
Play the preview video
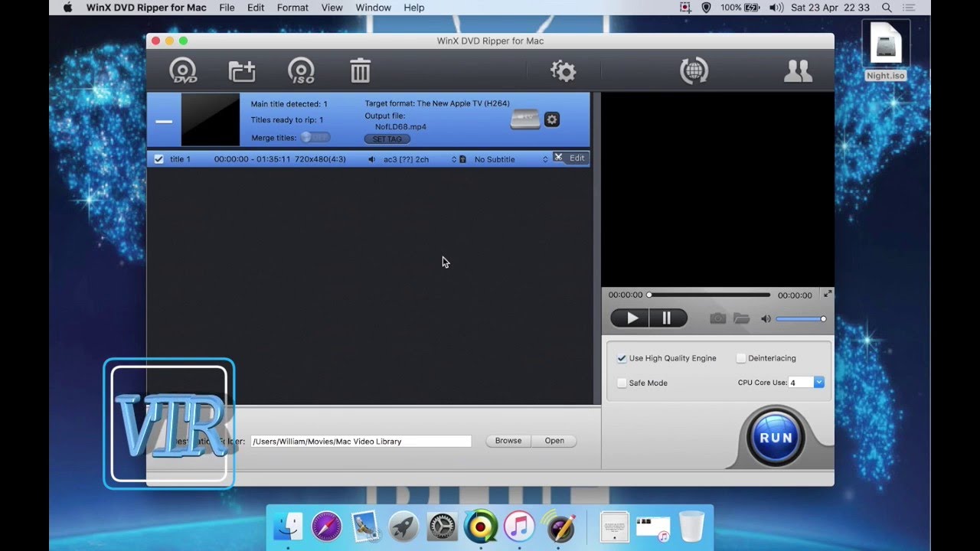click(x=630, y=318)
